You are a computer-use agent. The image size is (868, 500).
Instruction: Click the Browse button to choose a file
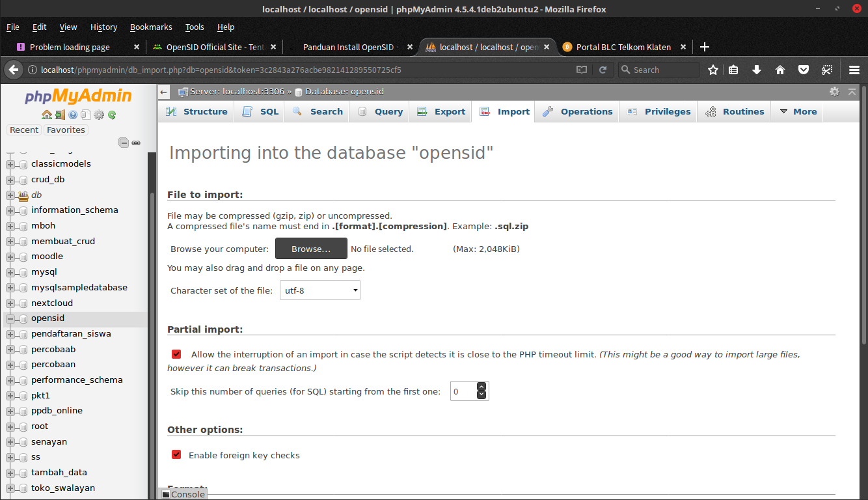[311, 248]
